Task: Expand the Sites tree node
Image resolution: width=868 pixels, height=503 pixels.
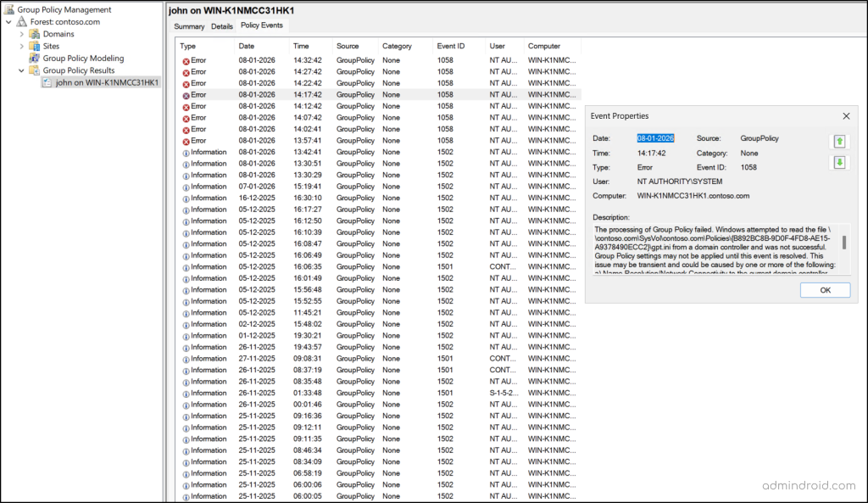Action: tap(20, 46)
